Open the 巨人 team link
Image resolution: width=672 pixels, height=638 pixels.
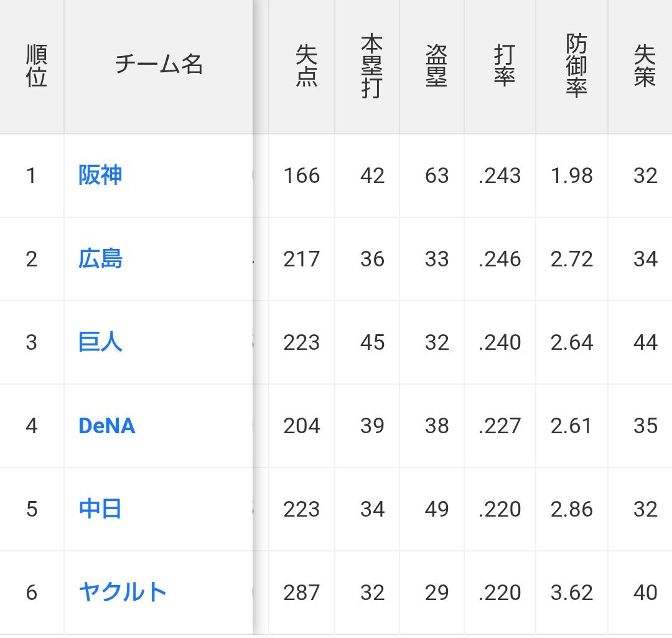[100, 342]
